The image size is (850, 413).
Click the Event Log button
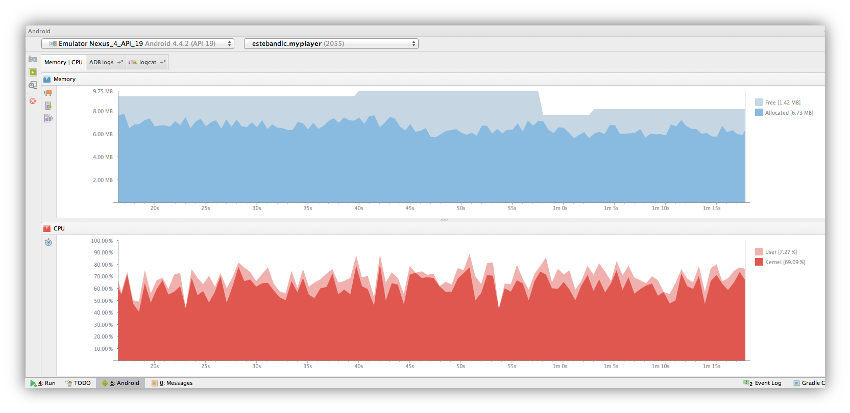pos(763,383)
